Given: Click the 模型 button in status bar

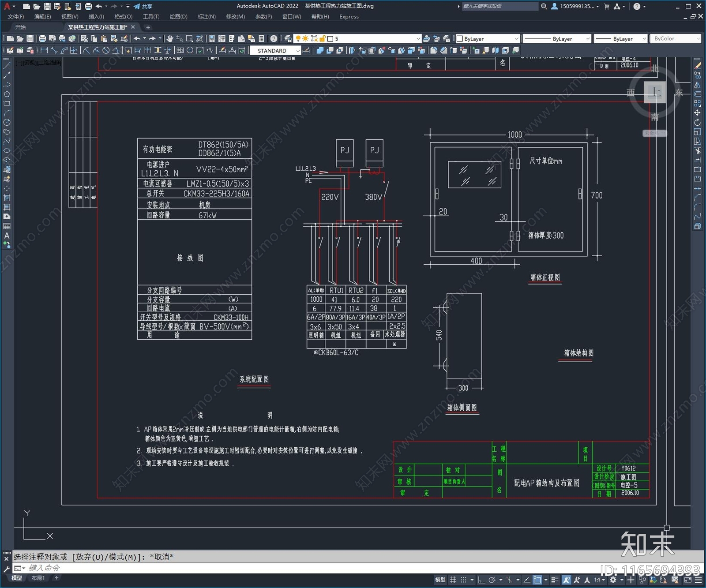Looking at the screenshot, I should pyautogui.click(x=440, y=580).
